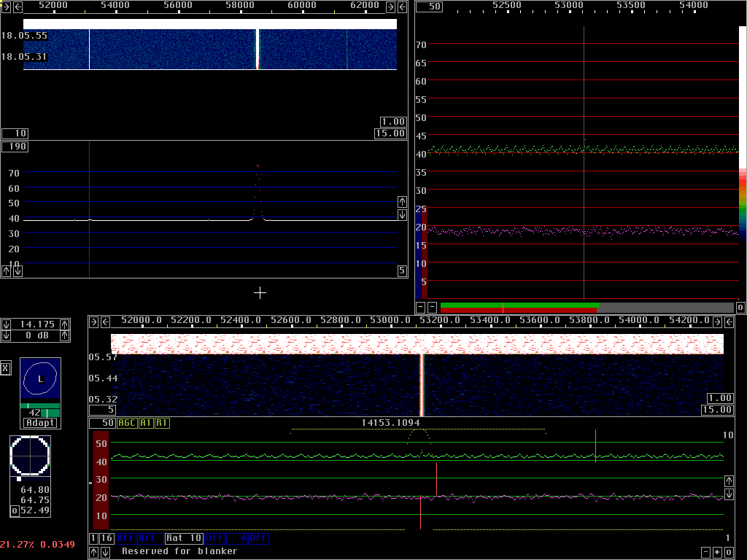Click up arrow on baseband graph right edge

pos(729,481)
